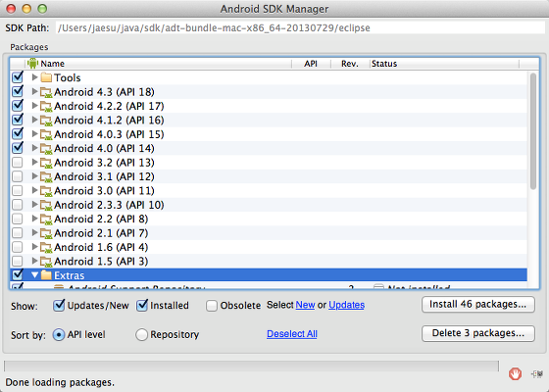Click the Tools folder icon
Screen dimensions: 549x392
pyautogui.click(x=46, y=77)
